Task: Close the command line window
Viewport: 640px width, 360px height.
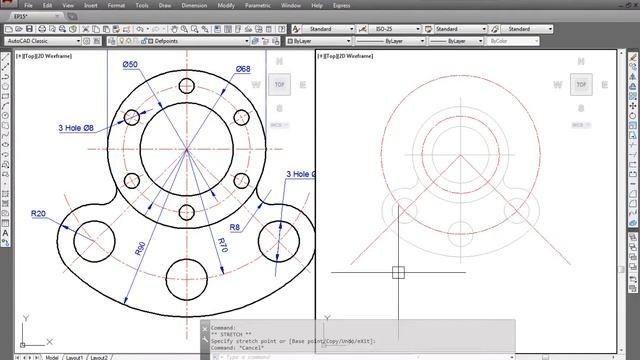Action: (205, 329)
